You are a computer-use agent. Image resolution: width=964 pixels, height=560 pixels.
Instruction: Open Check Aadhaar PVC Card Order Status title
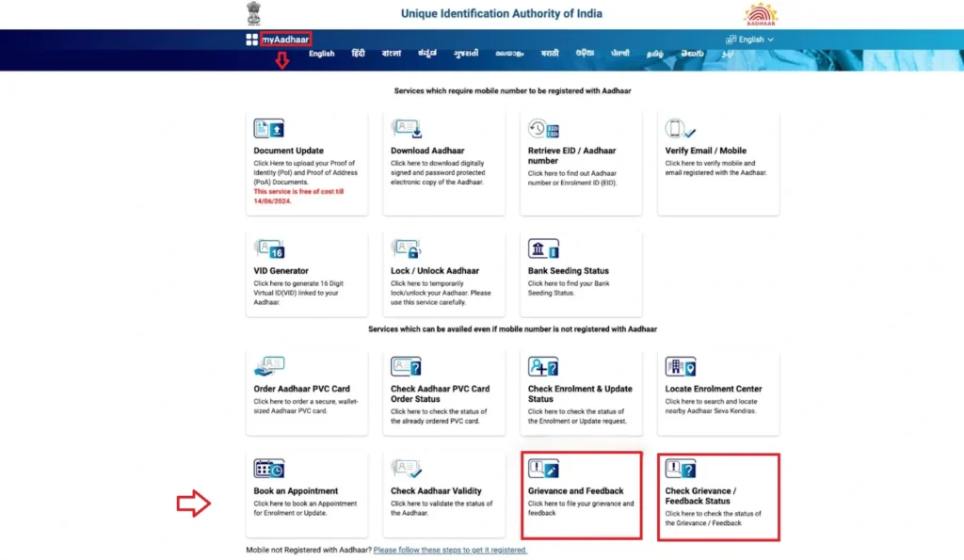(x=441, y=393)
